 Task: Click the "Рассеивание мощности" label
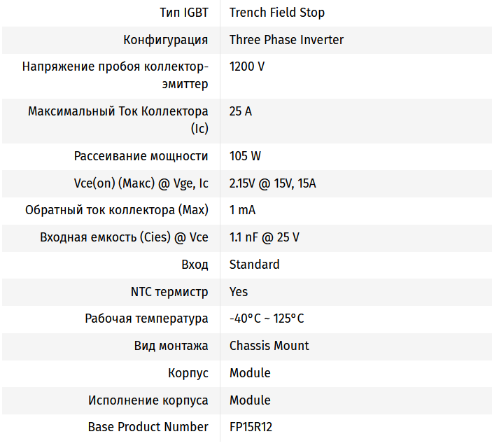(141, 156)
